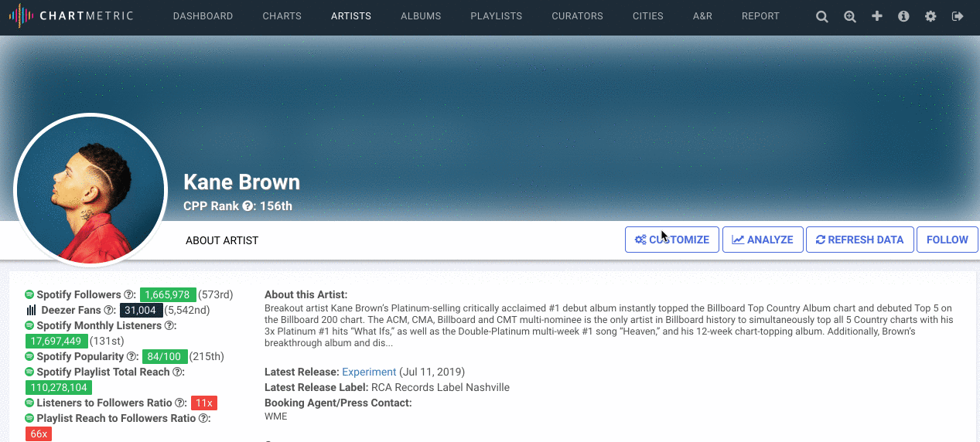Screen dimensions: 980x442
Task: Click Spotify icon beside Playlist Reach to Followers Ratio
Action: [29, 418]
